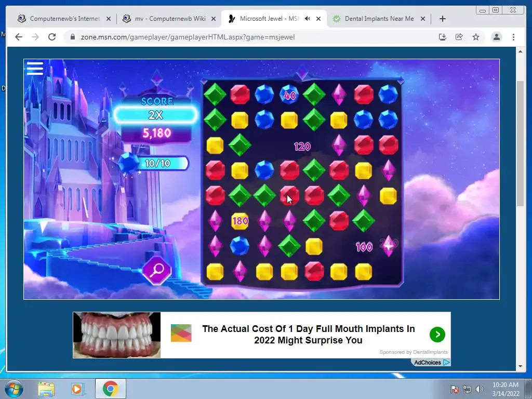
Task: Open the dental implants ad headline
Action: 309,334
